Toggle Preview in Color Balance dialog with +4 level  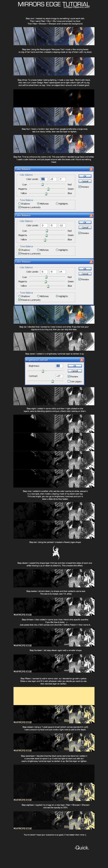(x=84, y=279)
